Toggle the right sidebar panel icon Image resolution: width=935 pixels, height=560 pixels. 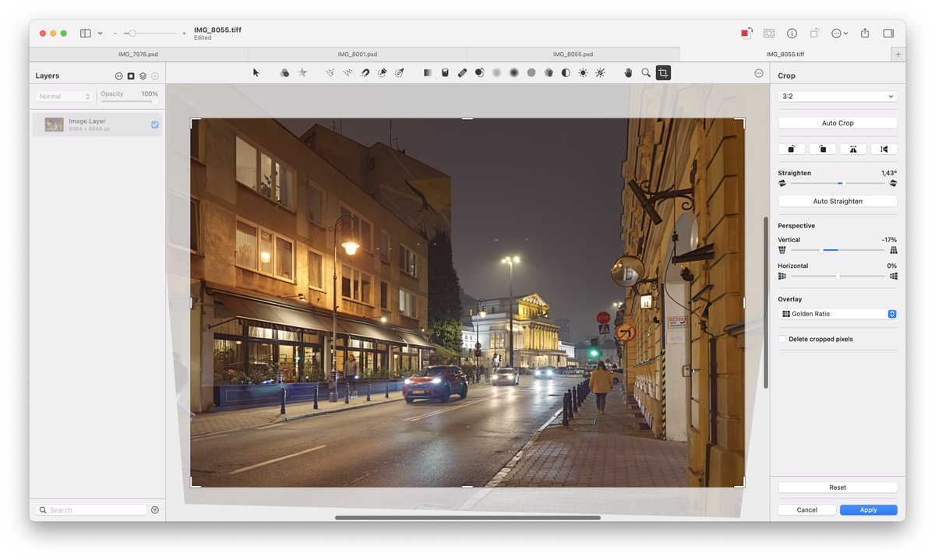click(888, 33)
